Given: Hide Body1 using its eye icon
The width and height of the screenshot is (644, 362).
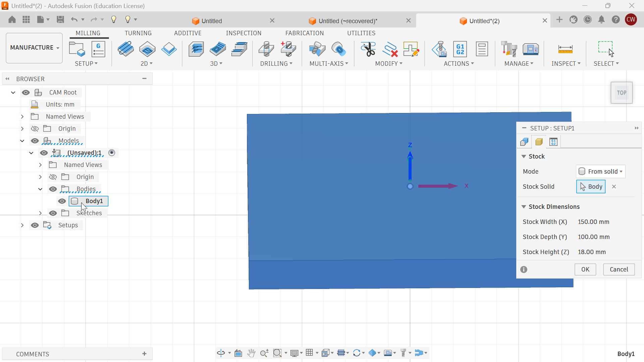Looking at the screenshot, I should pos(62,201).
